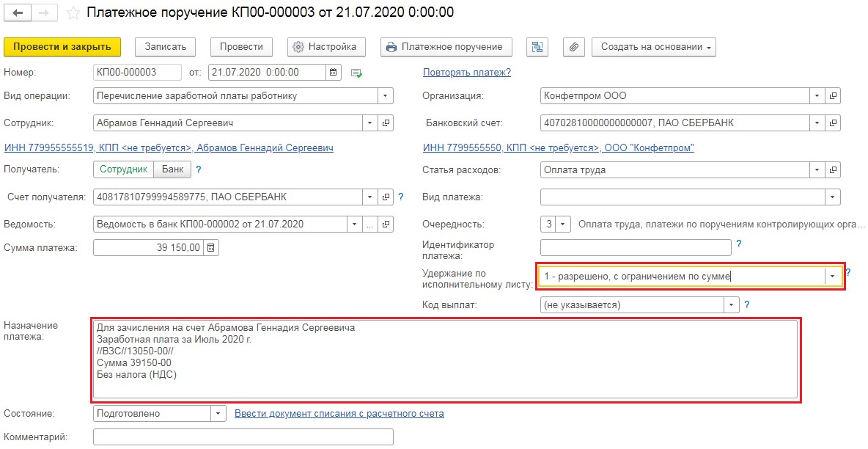Go back with the left arrow button
868x449 pixels.
[17, 12]
